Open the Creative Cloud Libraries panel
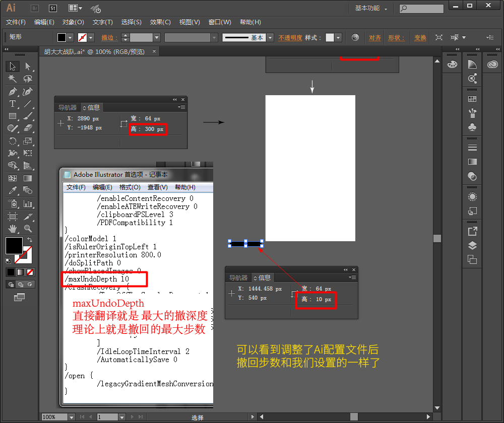Image resolution: width=504 pixels, height=423 pixels. click(492, 64)
